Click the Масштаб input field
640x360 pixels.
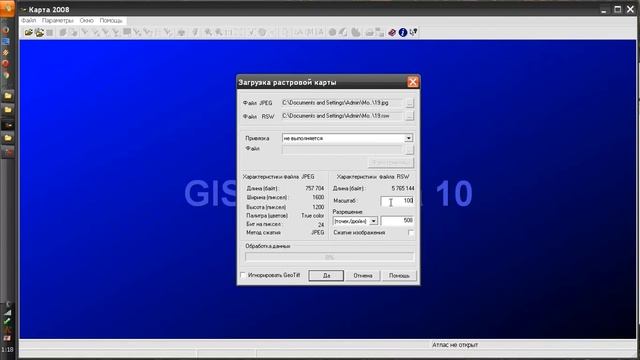tap(397, 201)
